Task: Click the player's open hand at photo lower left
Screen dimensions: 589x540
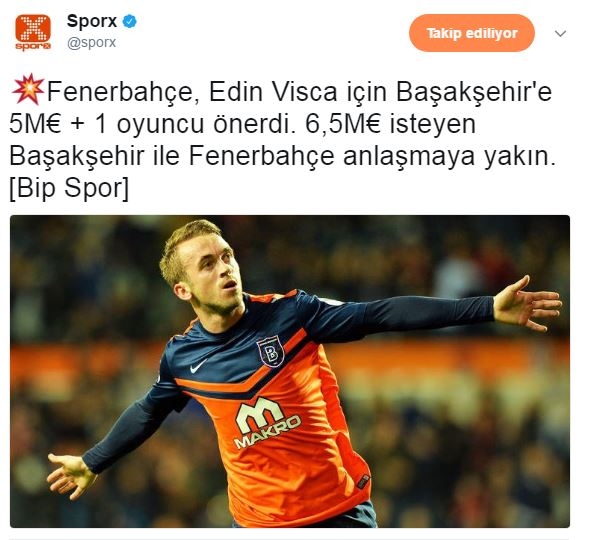Action: coord(70,475)
